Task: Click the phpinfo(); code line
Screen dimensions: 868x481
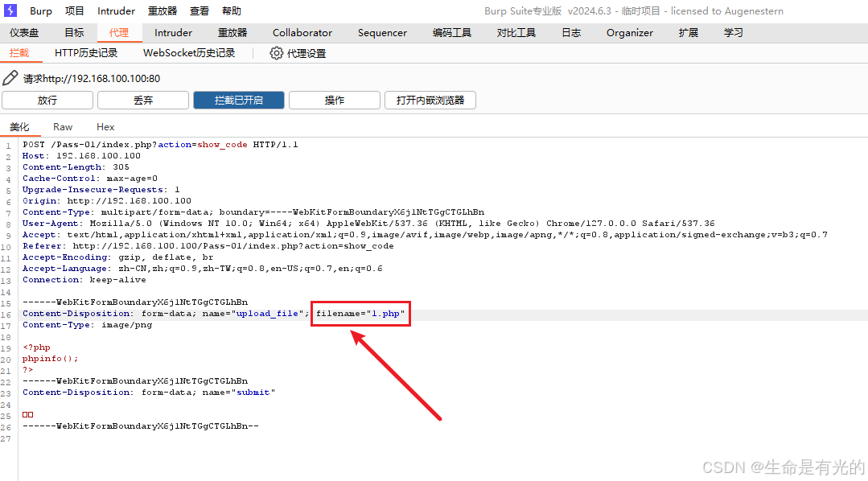Action: [51, 359]
